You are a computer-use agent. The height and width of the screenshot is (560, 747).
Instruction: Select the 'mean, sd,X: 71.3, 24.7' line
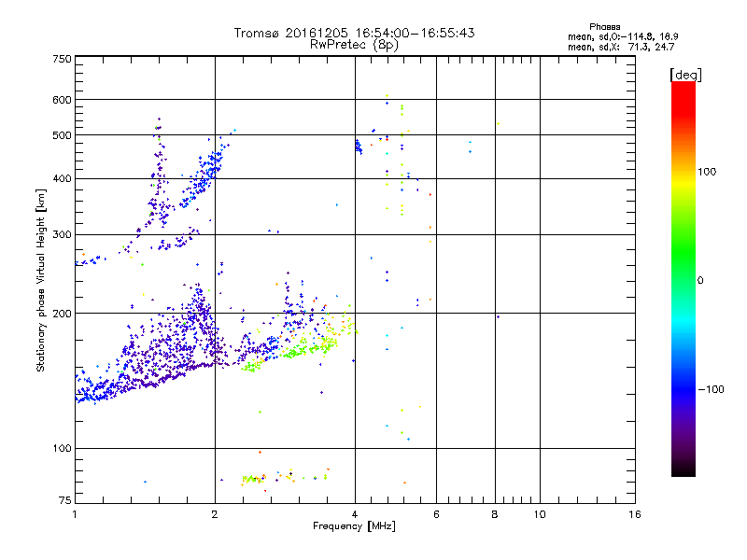pyautogui.click(x=621, y=47)
